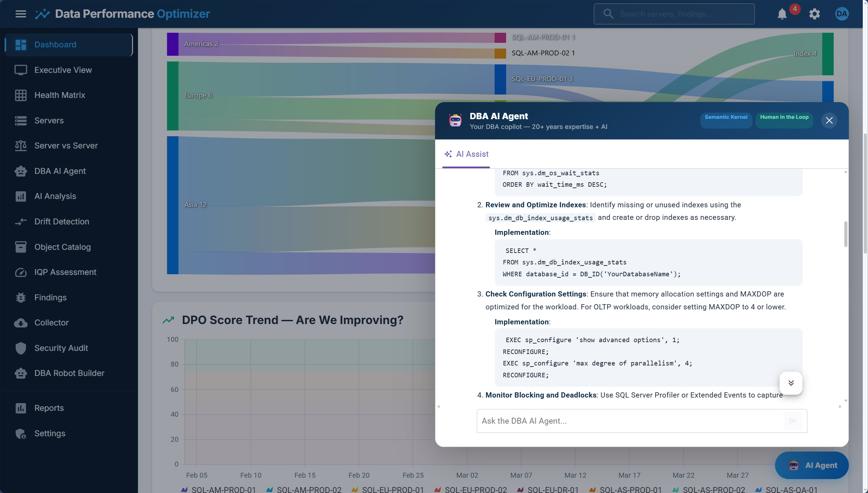The height and width of the screenshot is (493, 868).
Task: Click the DA user avatar
Action: (x=842, y=14)
